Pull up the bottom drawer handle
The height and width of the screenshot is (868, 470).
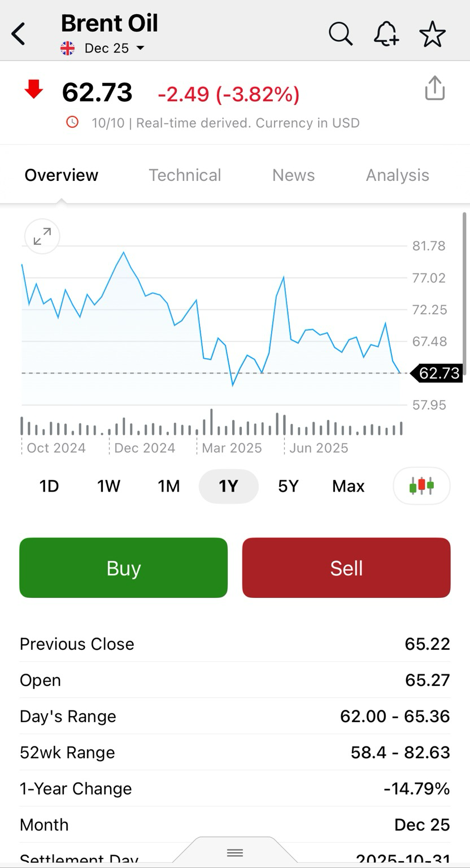point(235,852)
